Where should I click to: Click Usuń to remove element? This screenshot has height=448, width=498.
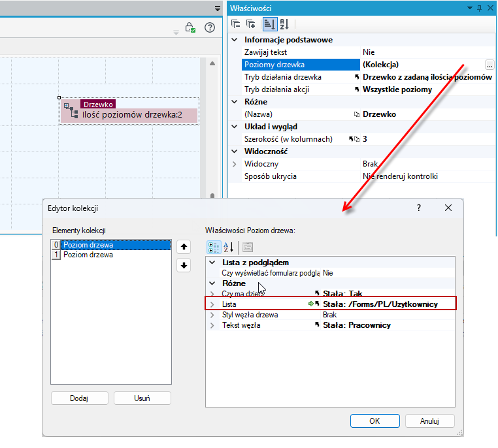pyautogui.click(x=142, y=398)
